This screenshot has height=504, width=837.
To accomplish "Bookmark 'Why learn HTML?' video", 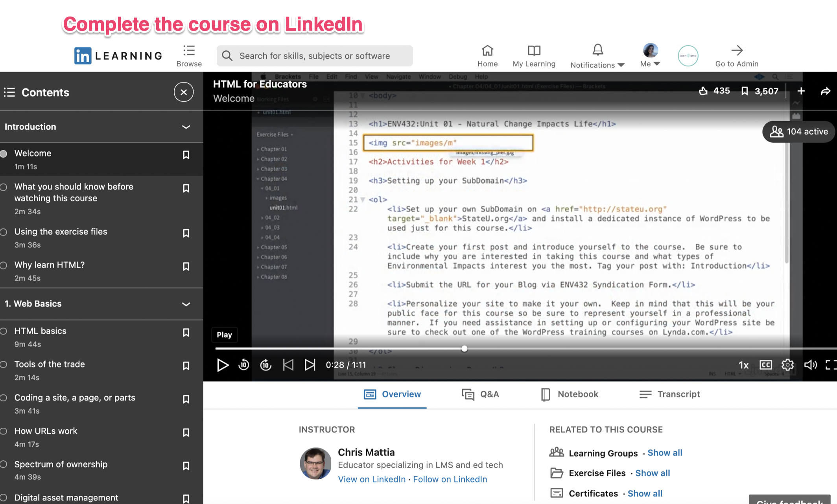I will pyautogui.click(x=186, y=267).
